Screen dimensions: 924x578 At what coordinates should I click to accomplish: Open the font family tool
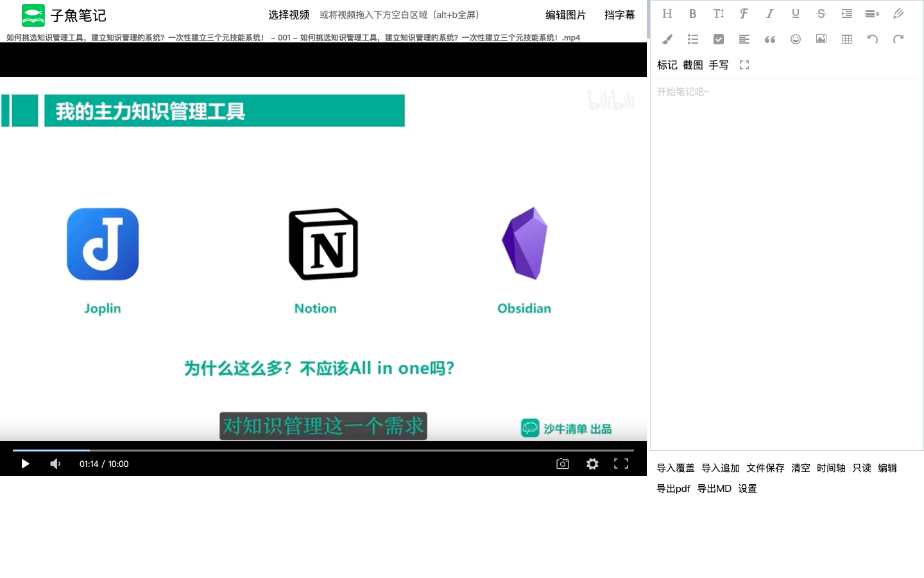(x=744, y=13)
